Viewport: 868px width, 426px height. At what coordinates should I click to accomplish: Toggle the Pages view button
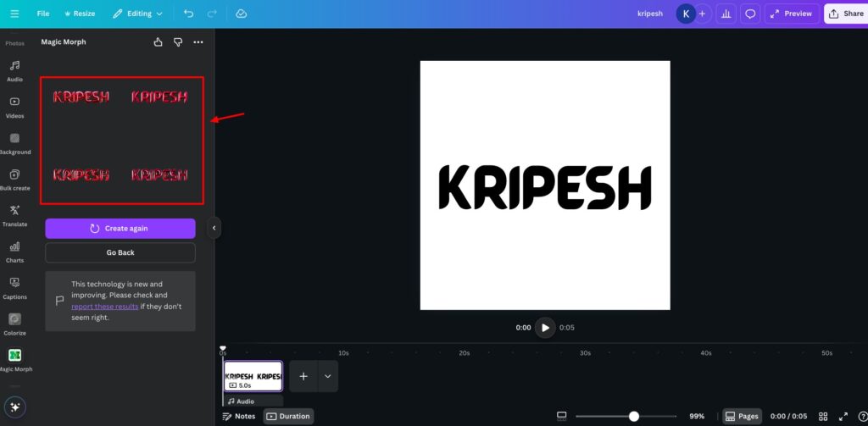742,416
